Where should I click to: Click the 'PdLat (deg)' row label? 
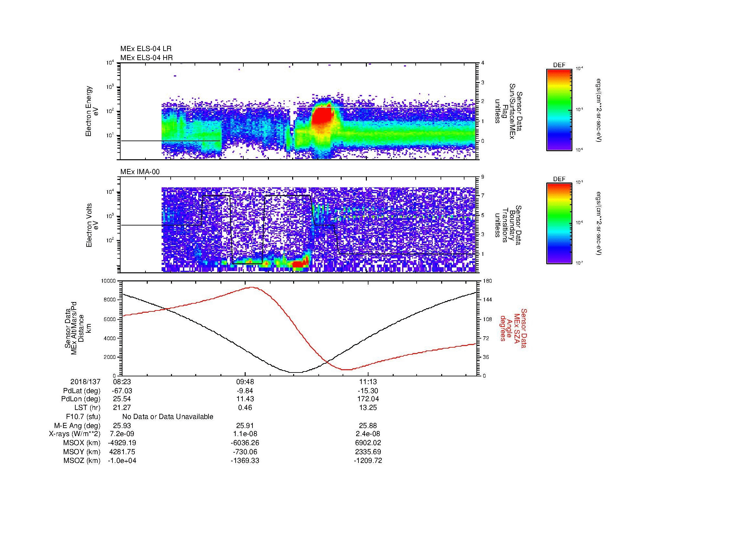point(82,391)
